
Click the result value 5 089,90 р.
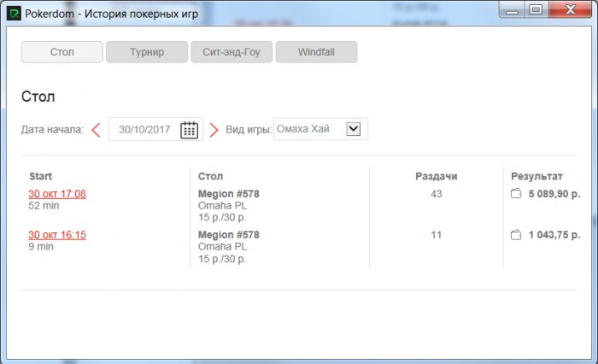[x=554, y=194]
